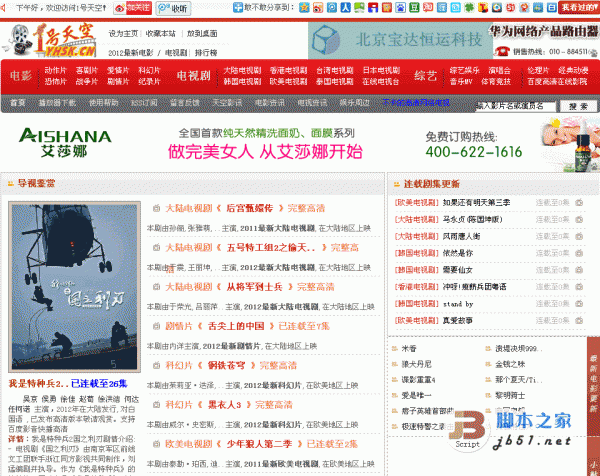The image size is (600, 476).
Task: Click icon right of 真爱故事 row
Action: click(579, 320)
